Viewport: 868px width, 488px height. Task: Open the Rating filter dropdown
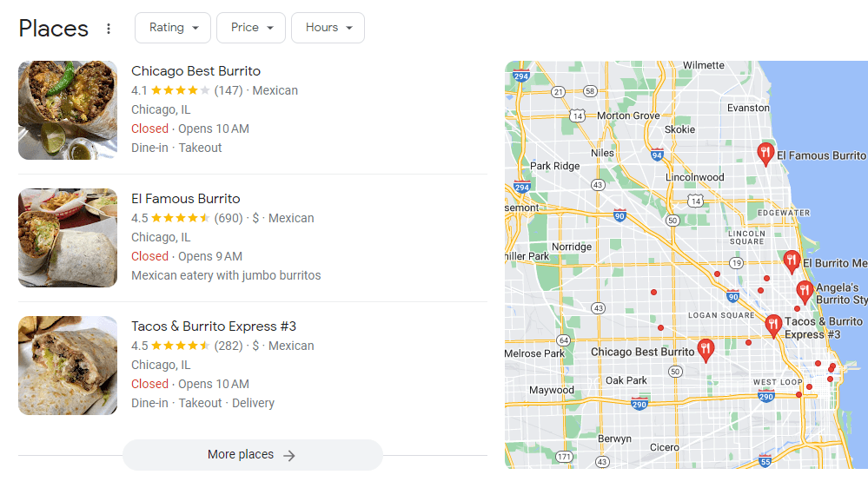click(x=173, y=28)
